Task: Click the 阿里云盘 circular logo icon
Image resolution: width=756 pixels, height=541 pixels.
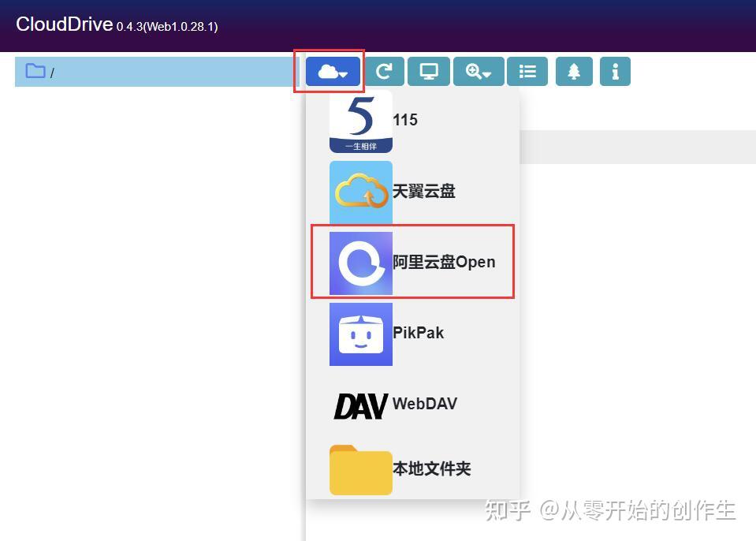Action: [x=360, y=263]
